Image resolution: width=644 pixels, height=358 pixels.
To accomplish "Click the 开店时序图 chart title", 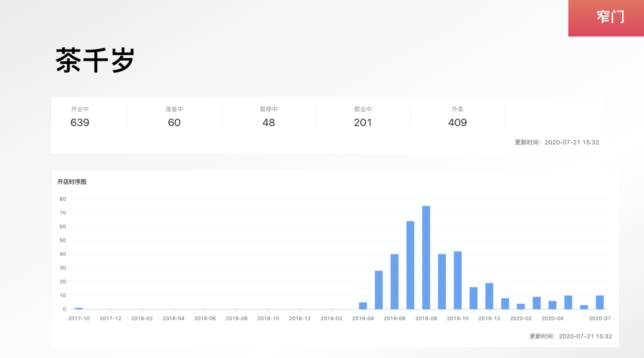I will tap(72, 182).
